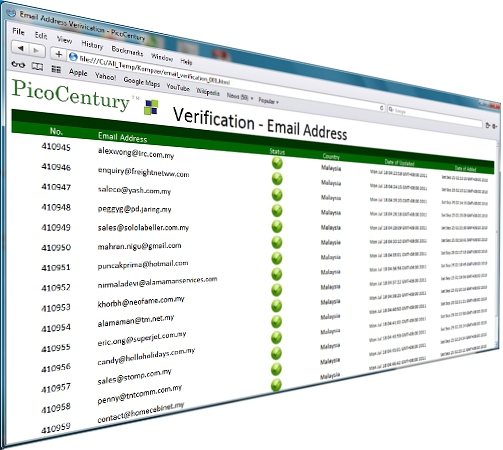
Task: Open the Wikipedia bookmark
Action: [x=208, y=92]
